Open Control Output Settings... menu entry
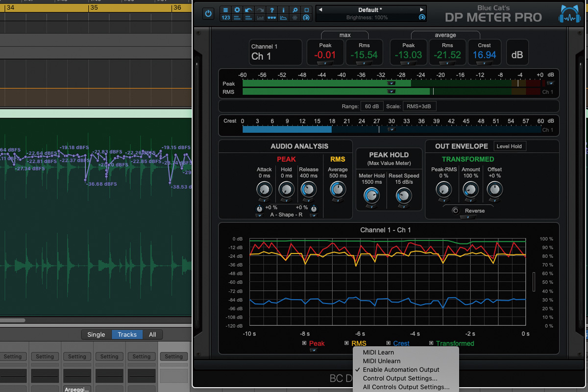The image size is (588, 392). point(406,378)
